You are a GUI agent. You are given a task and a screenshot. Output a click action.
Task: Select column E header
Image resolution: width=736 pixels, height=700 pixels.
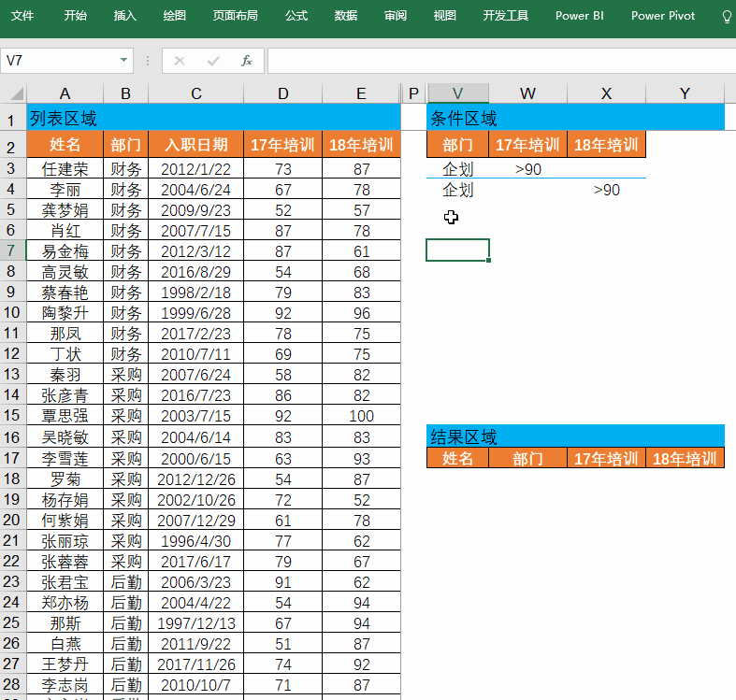point(361,93)
